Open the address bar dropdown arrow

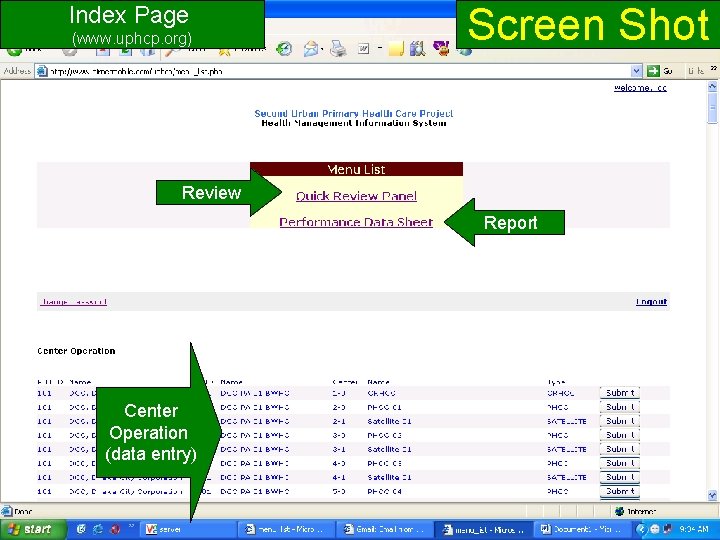pyautogui.click(x=636, y=71)
